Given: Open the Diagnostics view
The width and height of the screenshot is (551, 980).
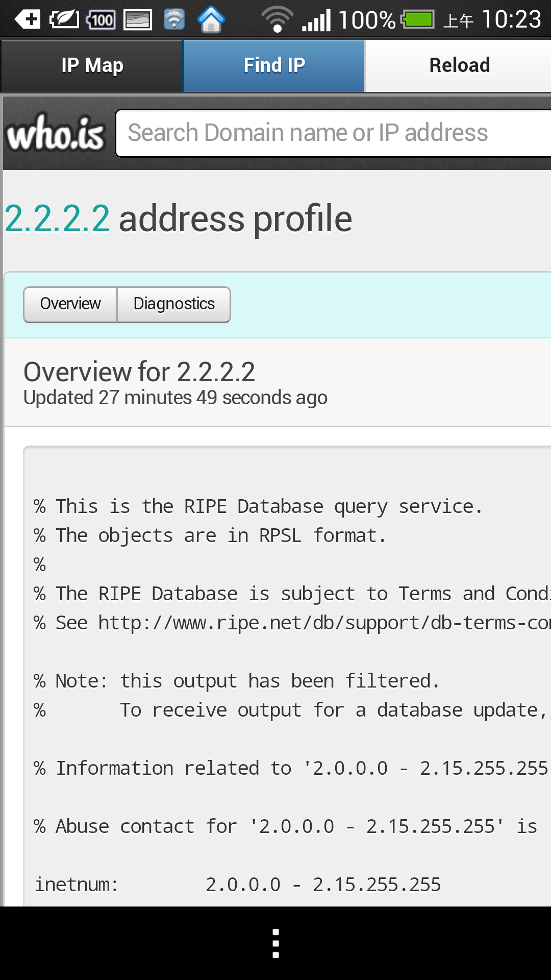Looking at the screenshot, I should 174,304.
